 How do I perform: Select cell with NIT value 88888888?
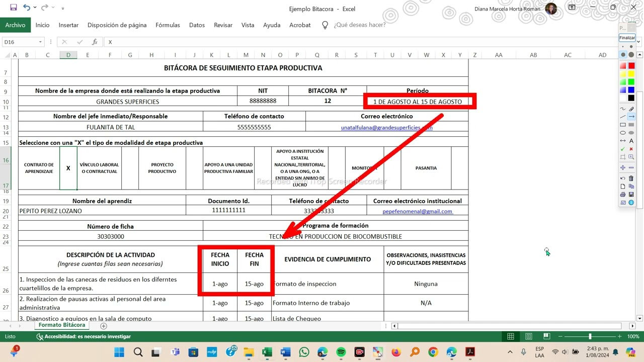(x=263, y=101)
